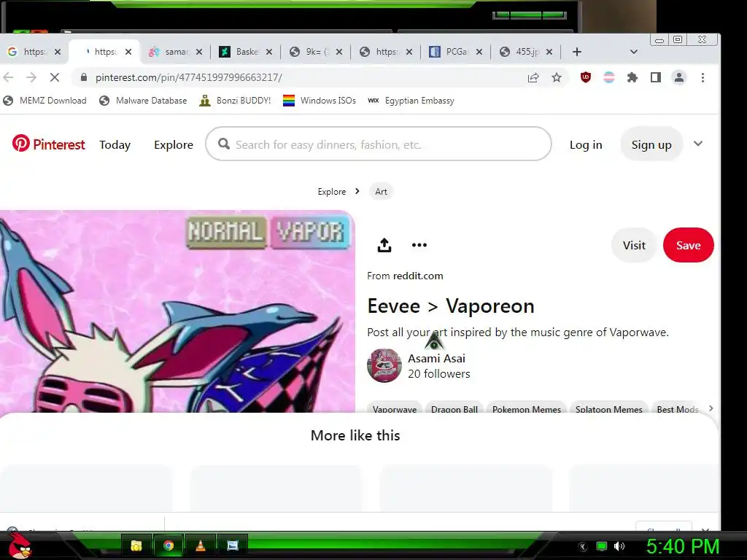The height and width of the screenshot is (560, 747).
Task: Click the Pinterest logo
Action: click(49, 144)
